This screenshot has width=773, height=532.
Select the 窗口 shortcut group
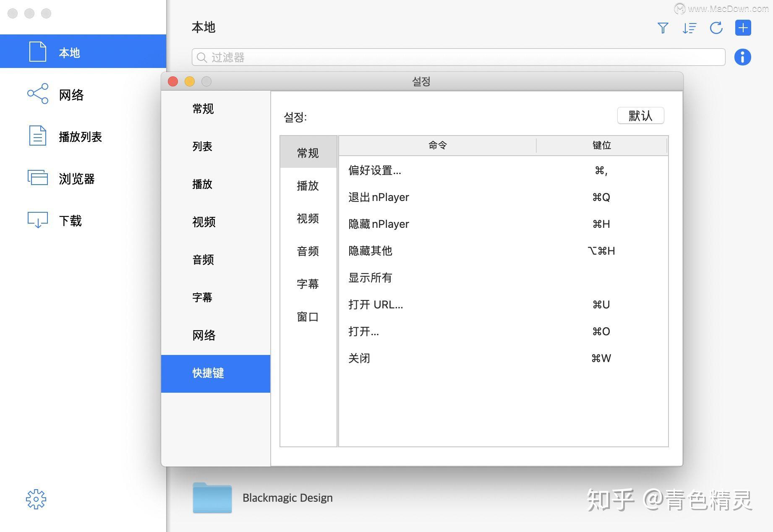308,317
